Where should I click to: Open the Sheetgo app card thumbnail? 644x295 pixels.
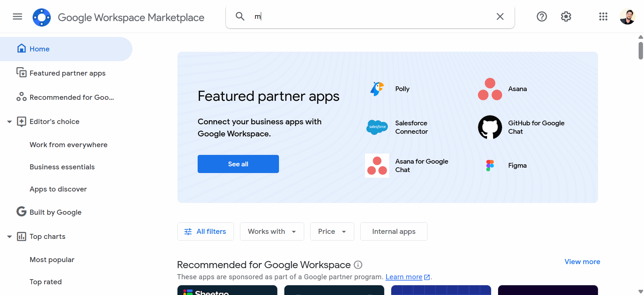228,290
